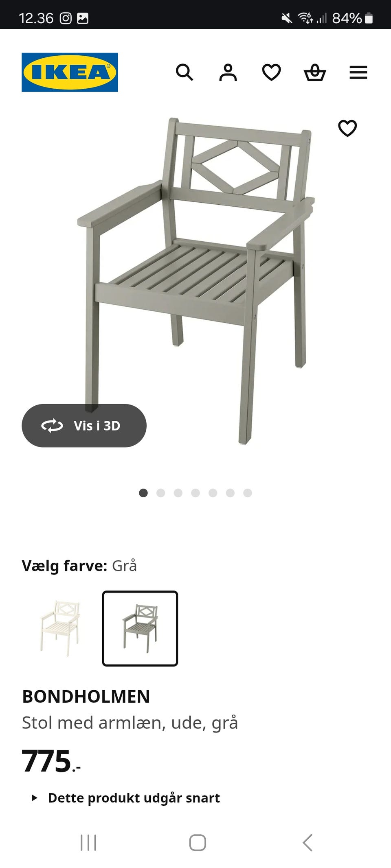Open the shopping basket icon
391x868 pixels.
(x=315, y=72)
